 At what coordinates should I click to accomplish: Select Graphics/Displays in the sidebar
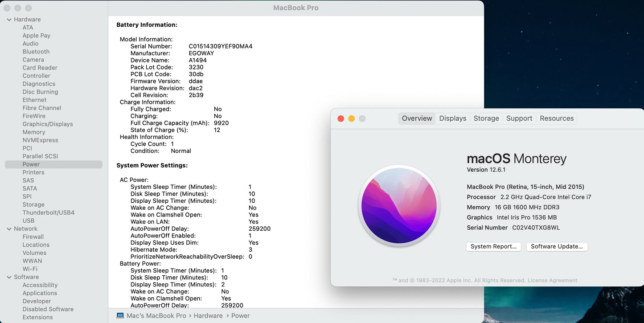[x=48, y=124]
